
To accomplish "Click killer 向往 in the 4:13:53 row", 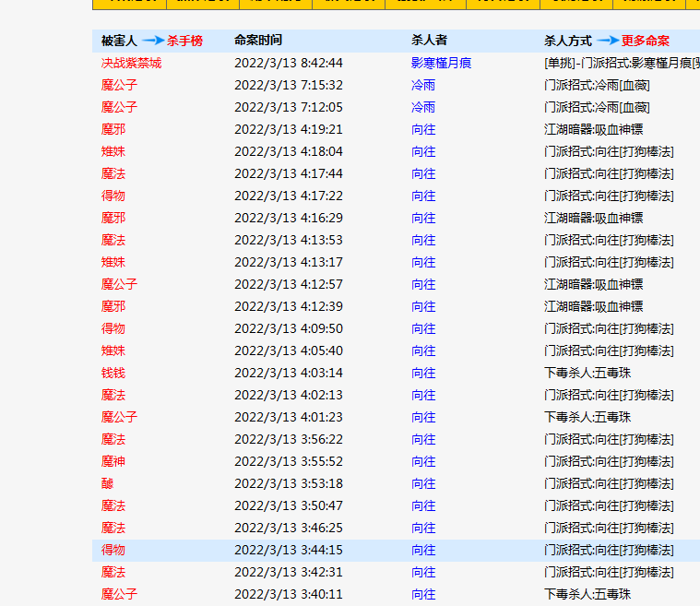I will pyautogui.click(x=423, y=240).
